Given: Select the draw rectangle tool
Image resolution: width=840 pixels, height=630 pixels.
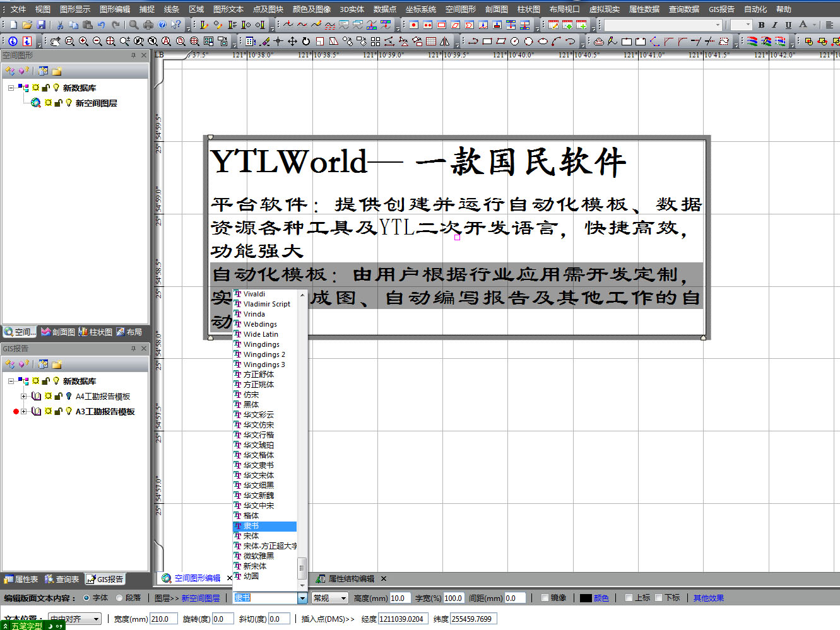Looking at the screenshot, I should coord(487,41).
